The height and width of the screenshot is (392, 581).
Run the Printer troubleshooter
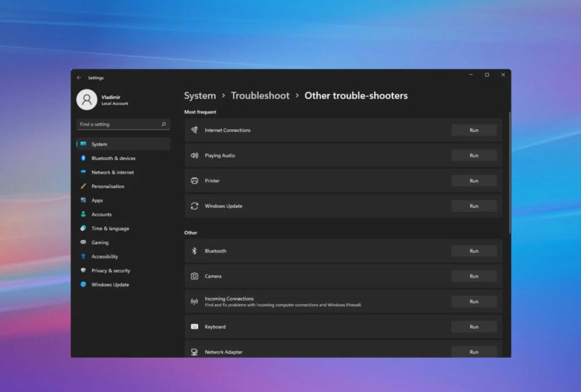click(x=474, y=181)
